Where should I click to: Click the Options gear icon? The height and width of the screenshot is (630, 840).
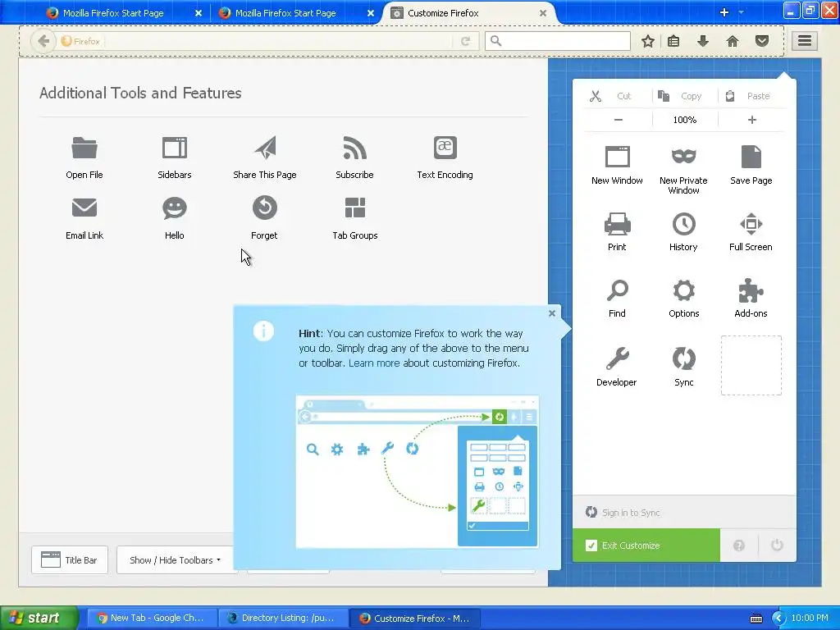pos(684,291)
